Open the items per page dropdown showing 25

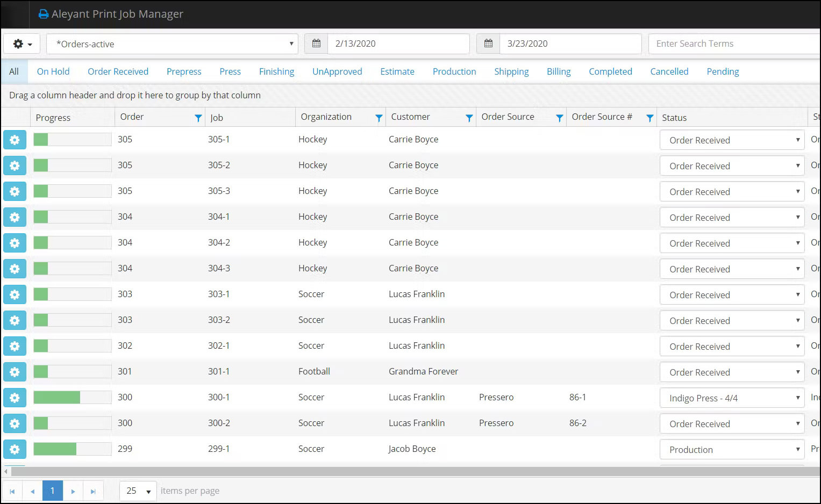coord(138,491)
